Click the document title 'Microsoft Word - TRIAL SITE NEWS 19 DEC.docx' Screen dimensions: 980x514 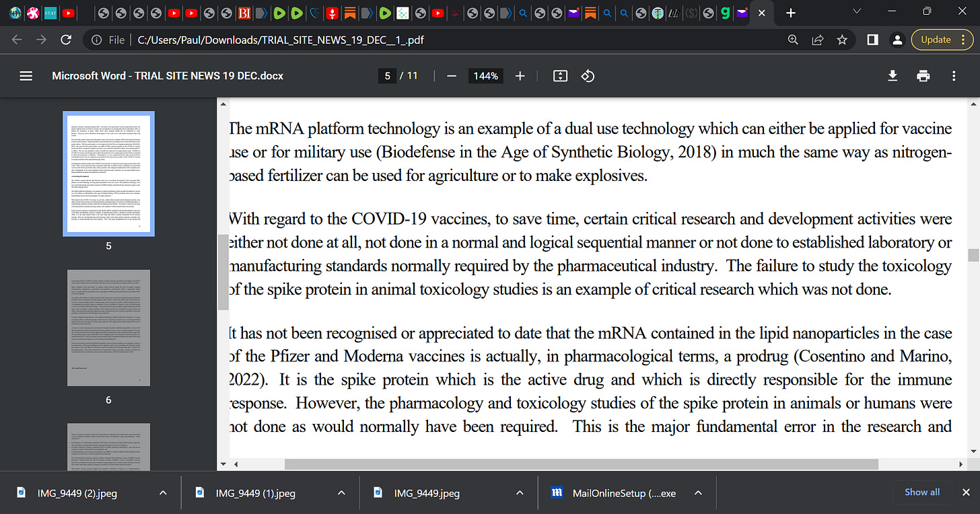click(168, 76)
